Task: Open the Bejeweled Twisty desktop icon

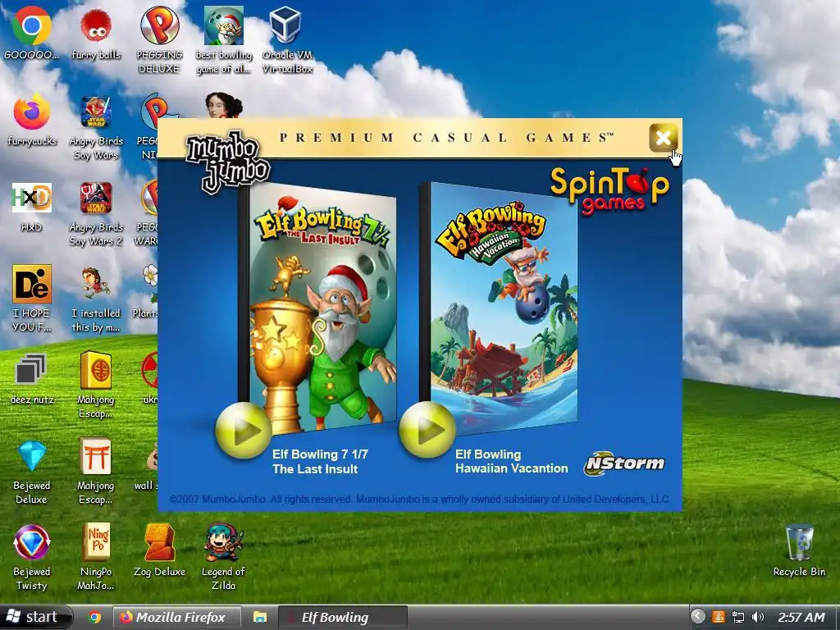Action: [x=32, y=542]
